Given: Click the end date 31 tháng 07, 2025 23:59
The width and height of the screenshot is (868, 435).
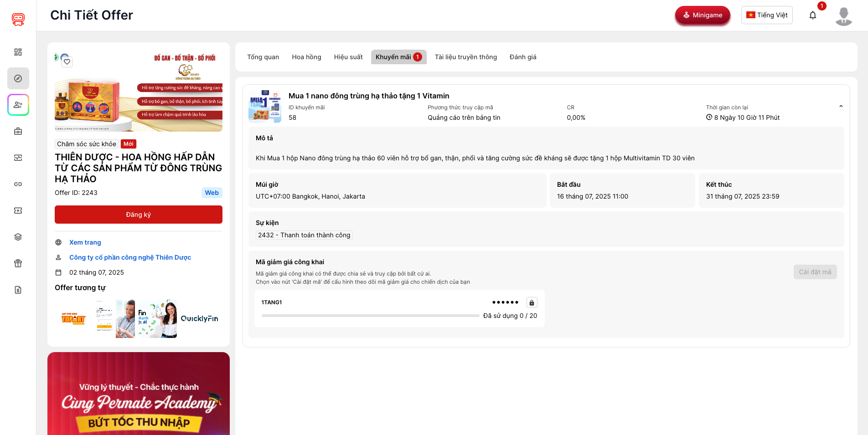Looking at the screenshot, I should click(743, 196).
